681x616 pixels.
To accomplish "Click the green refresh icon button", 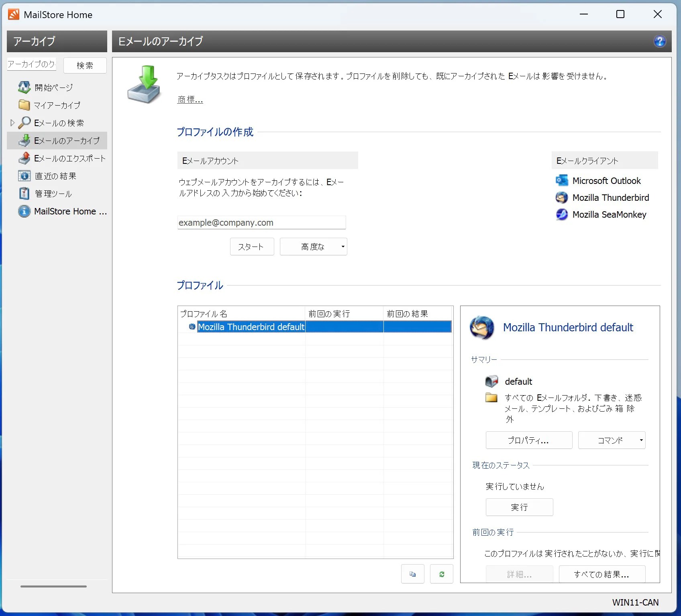I will [x=441, y=574].
